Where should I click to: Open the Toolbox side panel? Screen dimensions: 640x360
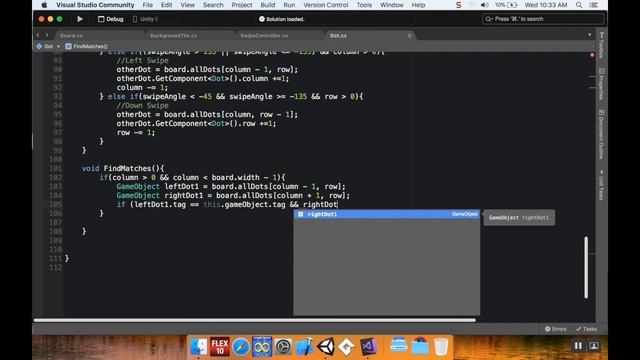point(601,45)
